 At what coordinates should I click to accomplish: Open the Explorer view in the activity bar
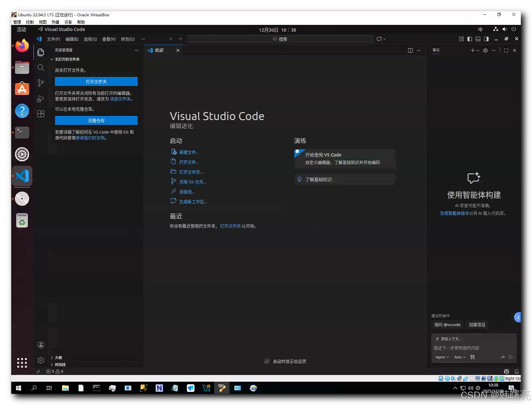click(41, 52)
